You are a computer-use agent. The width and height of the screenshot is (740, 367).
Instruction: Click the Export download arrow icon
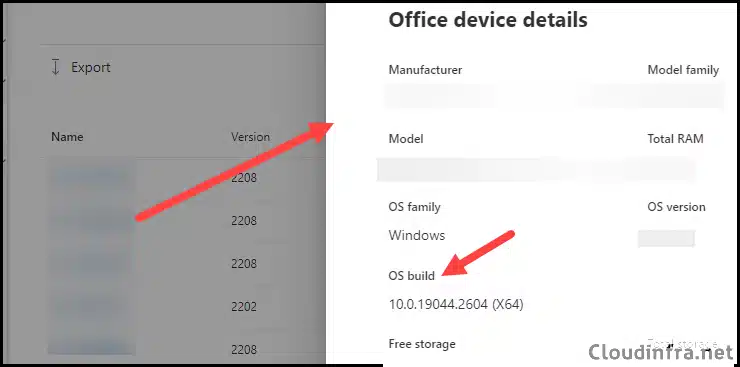(x=55, y=67)
